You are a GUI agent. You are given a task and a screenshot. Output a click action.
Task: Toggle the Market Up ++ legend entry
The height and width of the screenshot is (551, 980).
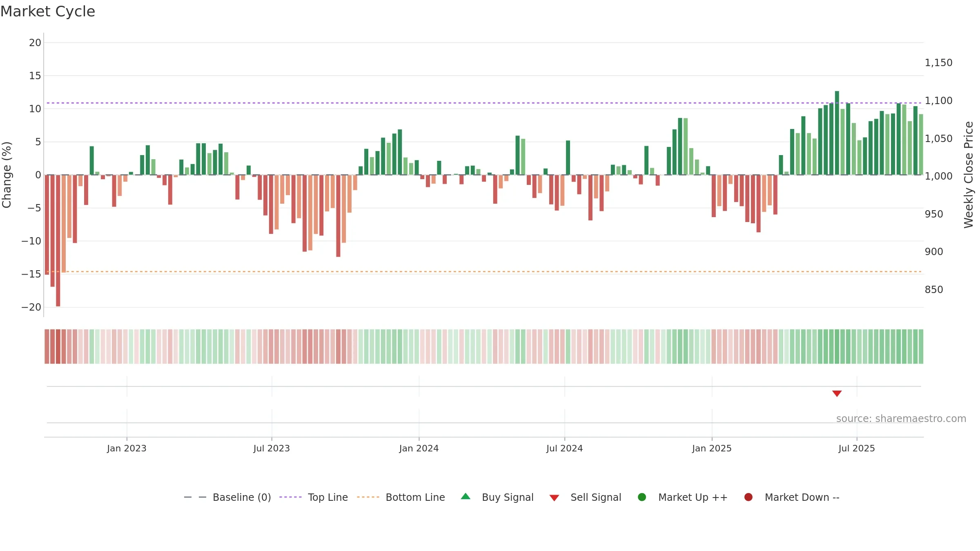coord(682,497)
